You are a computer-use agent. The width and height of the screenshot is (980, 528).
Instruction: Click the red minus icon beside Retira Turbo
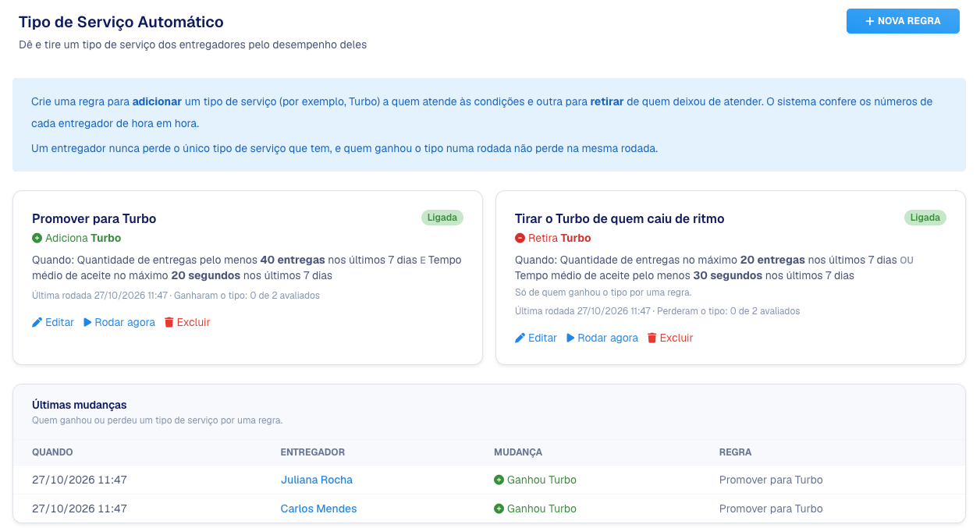[x=520, y=238]
